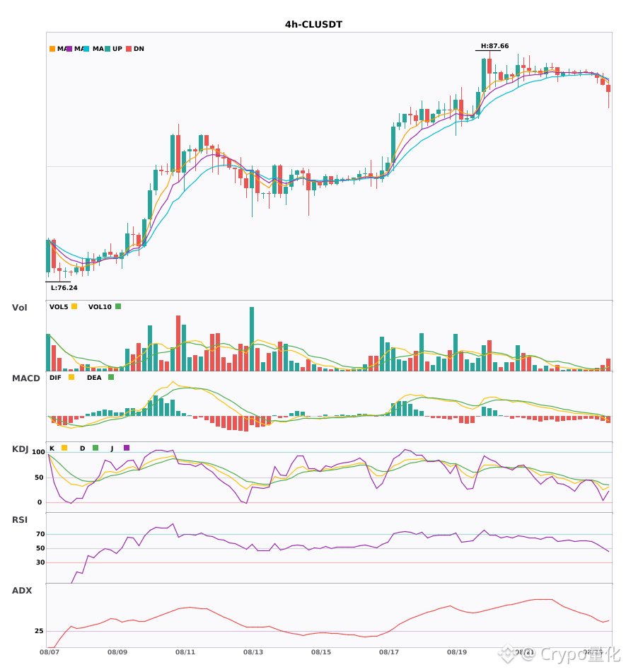Viewport: 626px width, 672px height.
Task: Click the red DN legend swatch
Action: [129, 49]
